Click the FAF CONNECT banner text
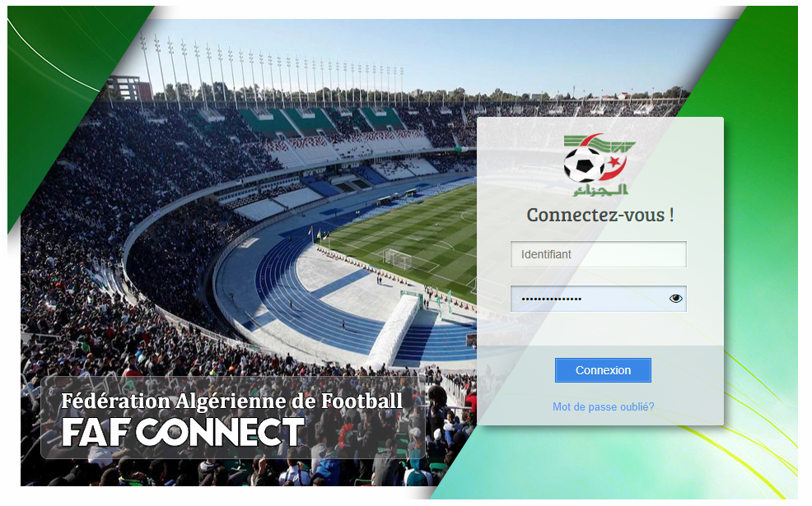The image size is (812, 506). coord(183,432)
